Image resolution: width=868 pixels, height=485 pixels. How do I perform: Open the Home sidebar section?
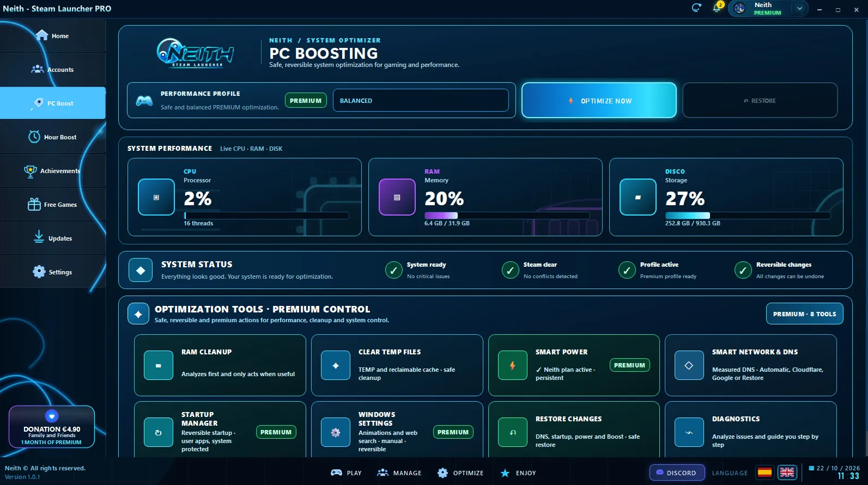tap(52, 36)
